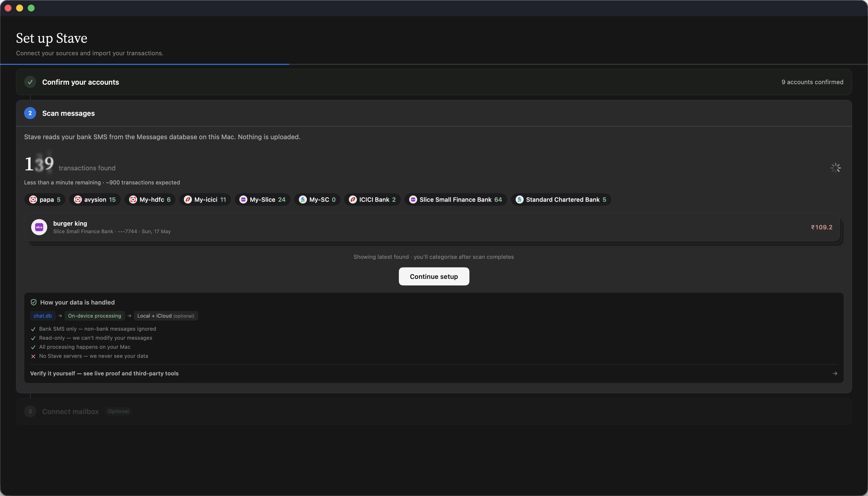Maximize the window with the green button

pyautogui.click(x=31, y=8)
